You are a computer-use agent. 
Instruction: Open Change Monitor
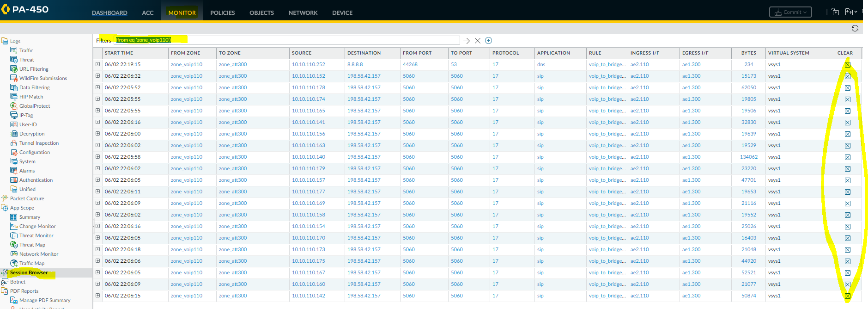[37, 226]
